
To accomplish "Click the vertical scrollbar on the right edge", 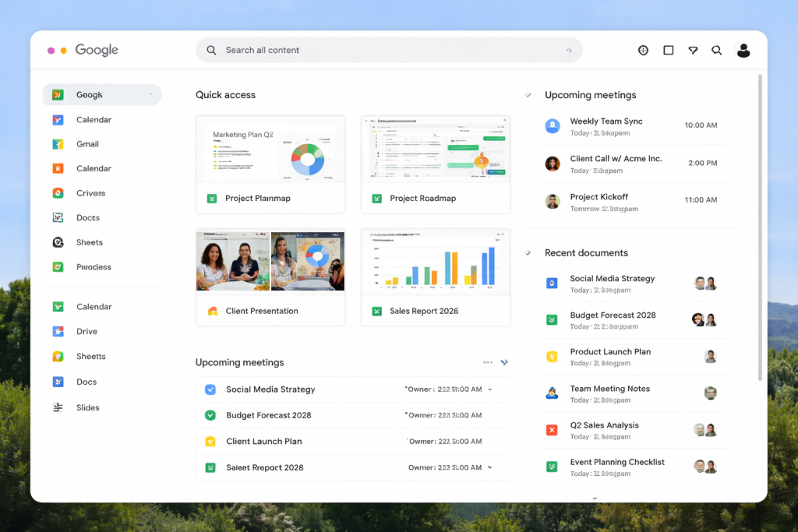I will 761,226.
